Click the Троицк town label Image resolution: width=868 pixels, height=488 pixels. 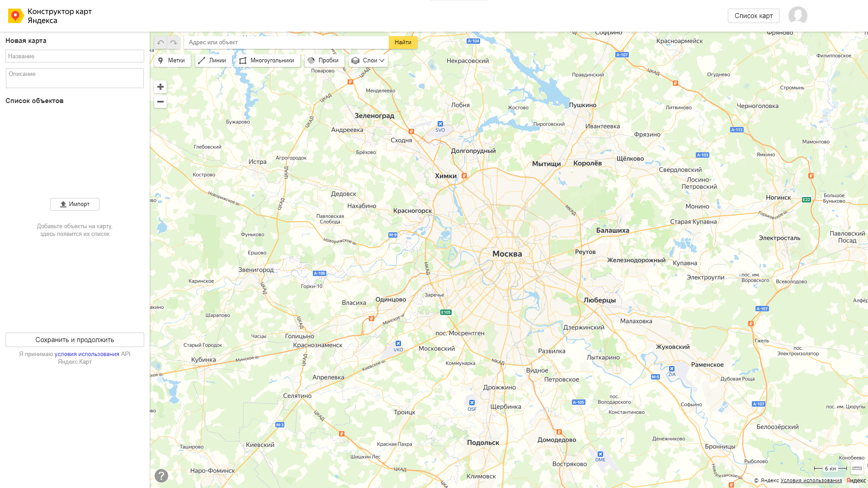[404, 412]
